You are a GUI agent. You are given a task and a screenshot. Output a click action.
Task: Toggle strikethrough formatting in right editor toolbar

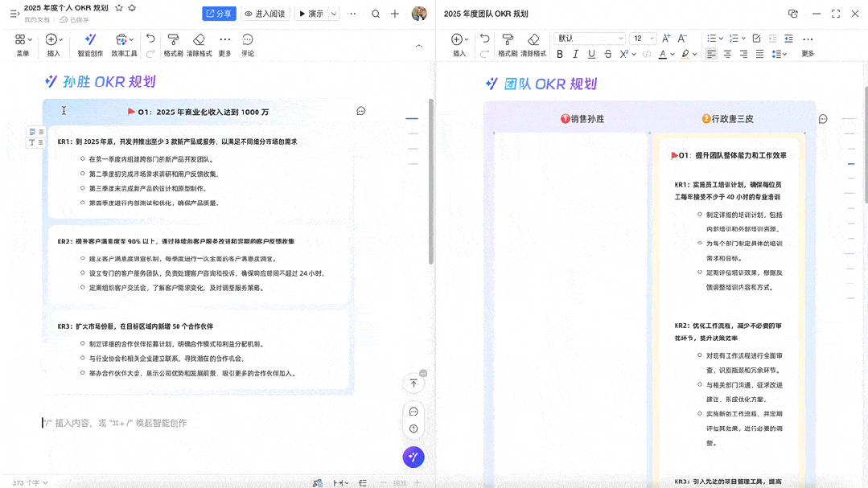pyautogui.click(x=607, y=54)
